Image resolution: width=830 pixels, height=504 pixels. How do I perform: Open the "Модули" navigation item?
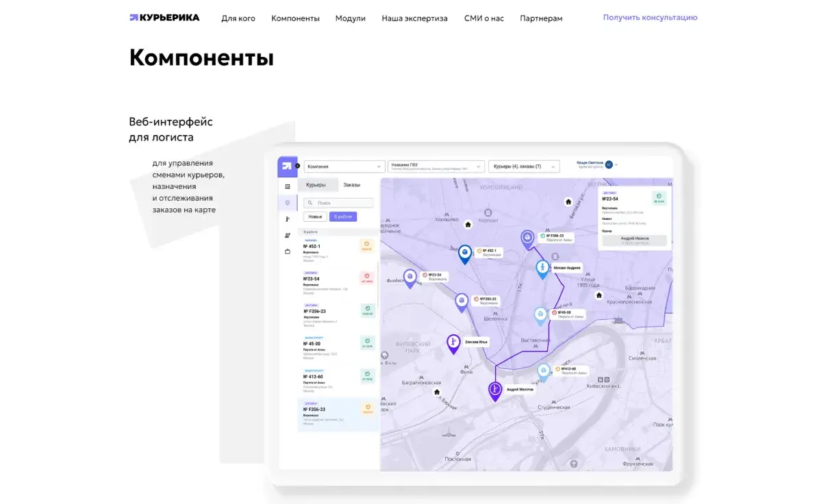click(351, 18)
